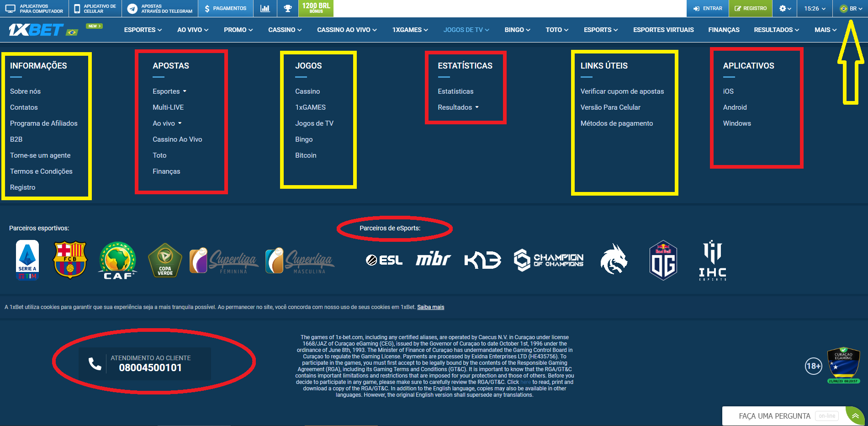Open Multi-LIVE link
The image size is (868, 426).
click(x=168, y=107)
